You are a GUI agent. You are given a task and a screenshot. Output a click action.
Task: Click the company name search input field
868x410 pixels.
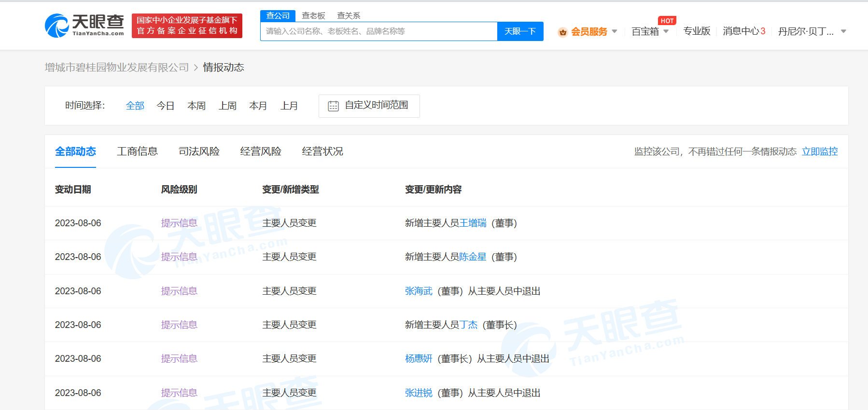tap(378, 31)
